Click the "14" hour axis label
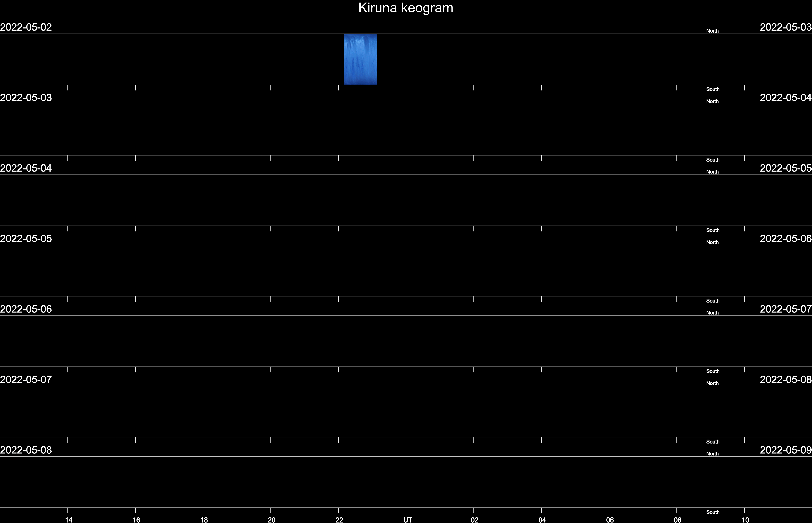This screenshot has width=812, height=523. 69,520
